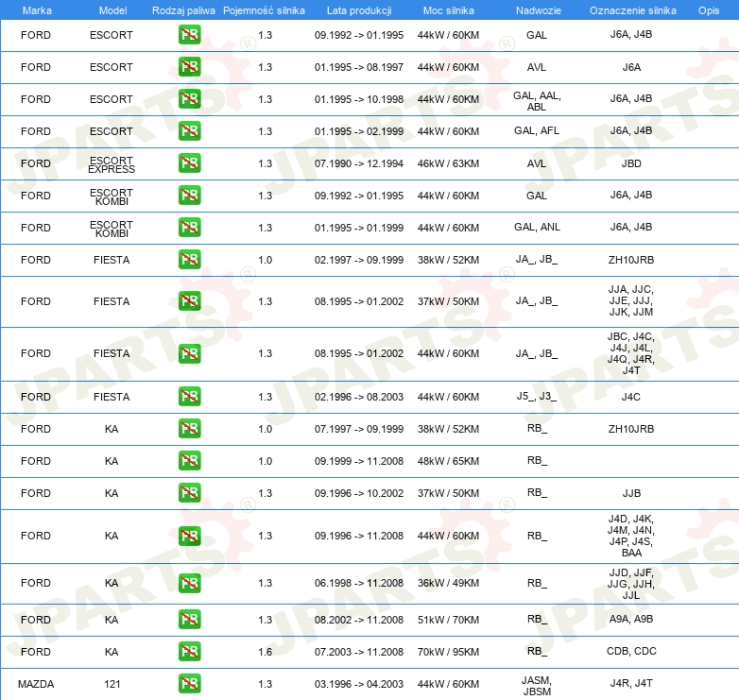Click the 51kW / 70KM power cell
Viewport: 739px width, 700px height.
pyautogui.click(x=448, y=620)
